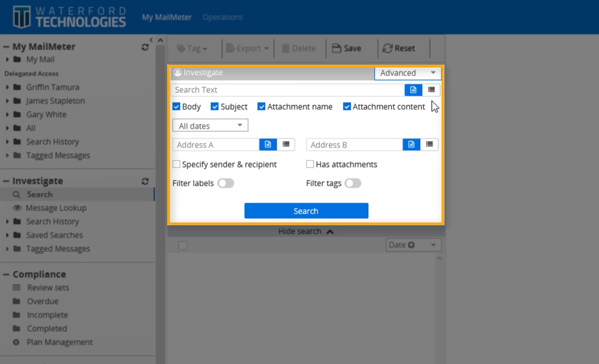Click the up chevron above the sidebar scrollbar

point(160,40)
